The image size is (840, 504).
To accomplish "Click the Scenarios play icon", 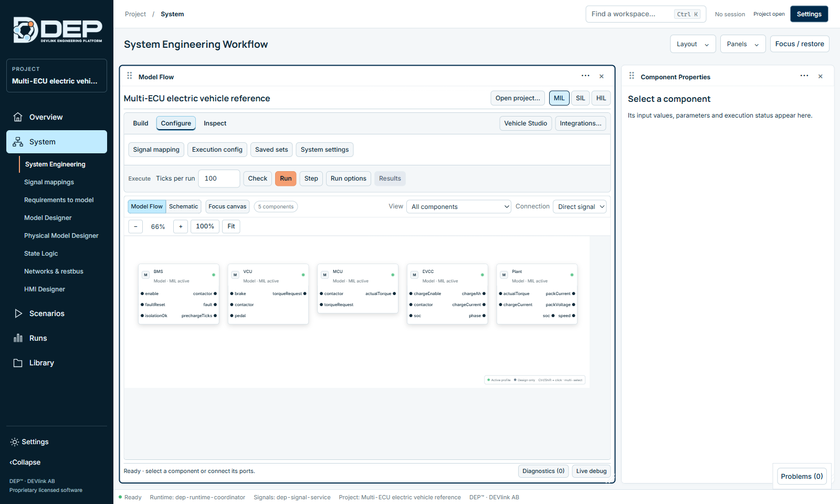I will [18, 313].
